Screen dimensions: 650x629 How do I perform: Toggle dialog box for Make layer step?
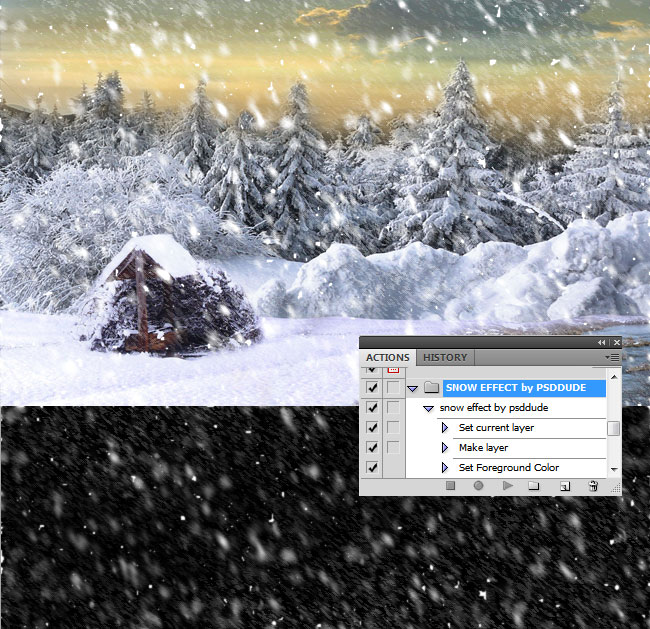[393, 447]
